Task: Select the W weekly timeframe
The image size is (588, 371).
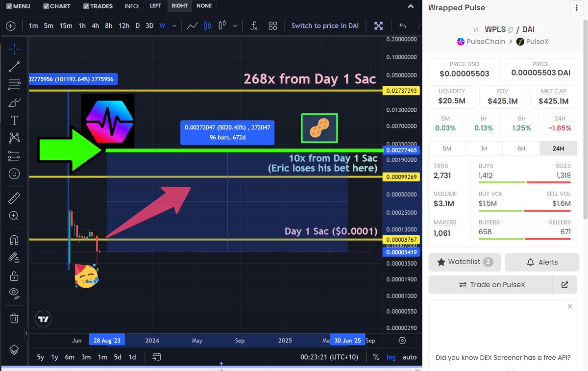Action: coord(162,26)
